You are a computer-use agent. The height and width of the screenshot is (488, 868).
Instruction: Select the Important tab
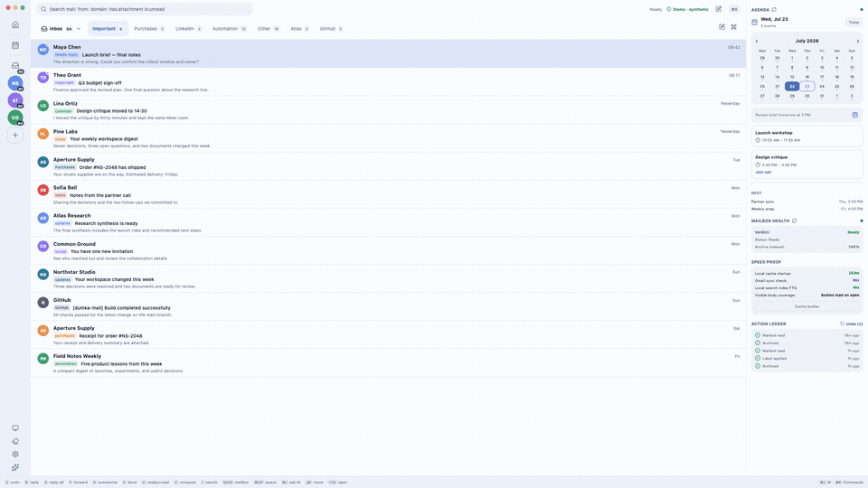pos(108,29)
